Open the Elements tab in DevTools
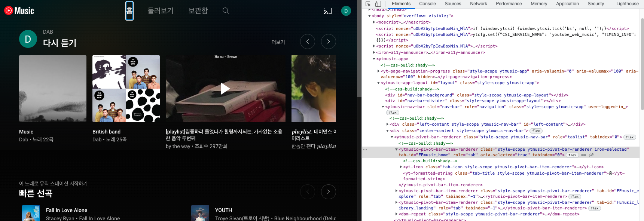Viewport: 644px width, 221px height. (401, 4)
